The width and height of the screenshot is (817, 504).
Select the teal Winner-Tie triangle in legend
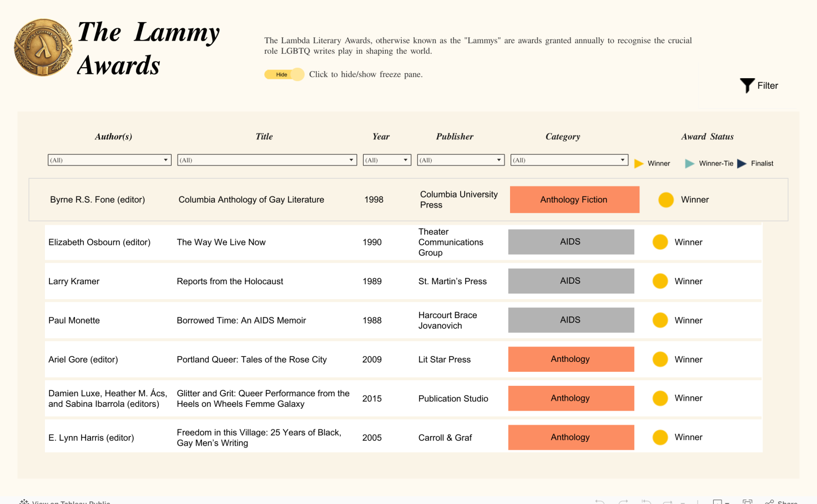tap(689, 163)
